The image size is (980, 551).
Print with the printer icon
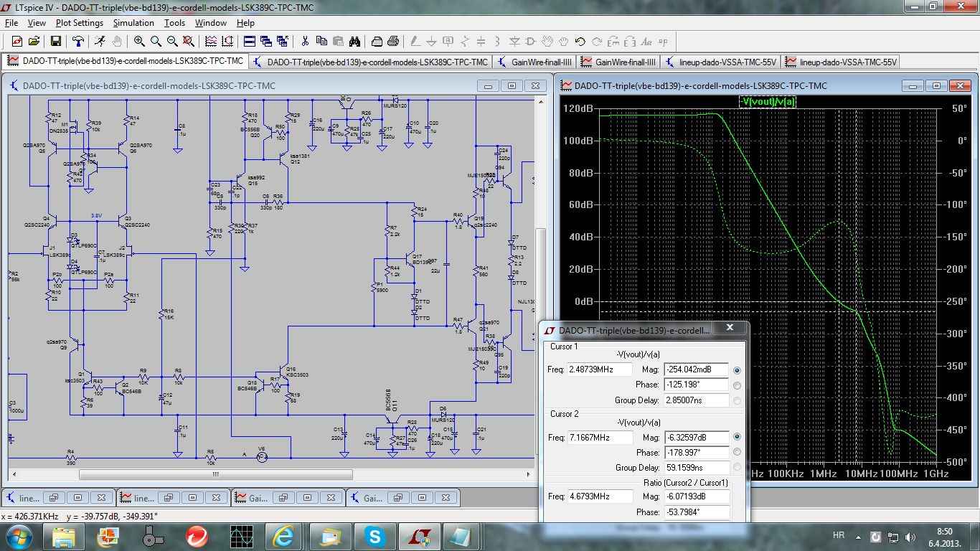(393, 41)
